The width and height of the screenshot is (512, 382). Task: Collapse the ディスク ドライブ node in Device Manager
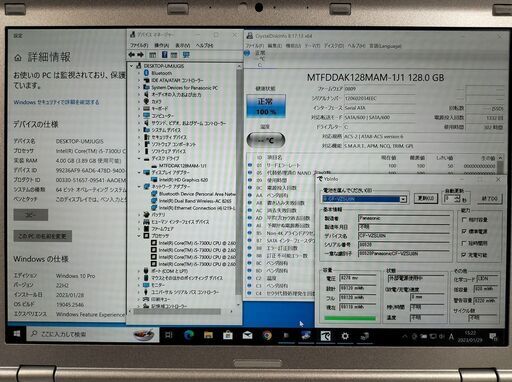139,159
